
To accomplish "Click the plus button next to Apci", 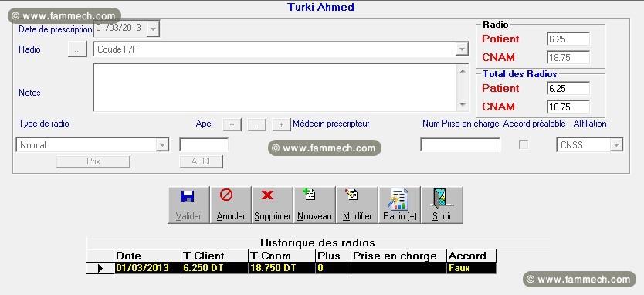I will pyautogui.click(x=232, y=125).
